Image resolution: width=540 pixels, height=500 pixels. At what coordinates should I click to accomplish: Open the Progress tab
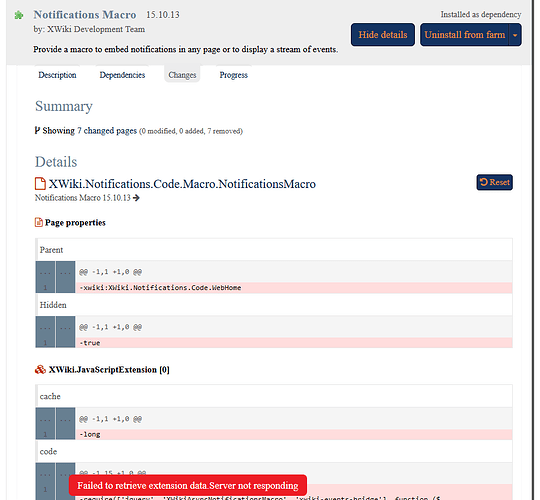click(x=233, y=75)
